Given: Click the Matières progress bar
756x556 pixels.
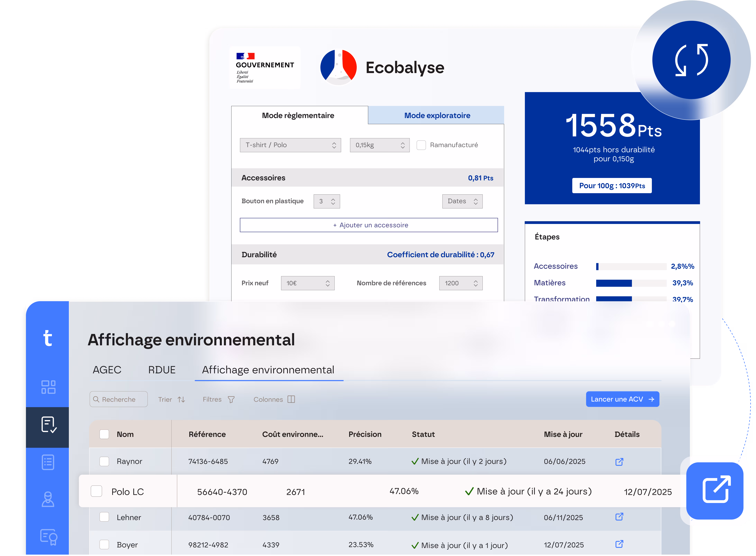Looking at the screenshot, I should click(631, 283).
